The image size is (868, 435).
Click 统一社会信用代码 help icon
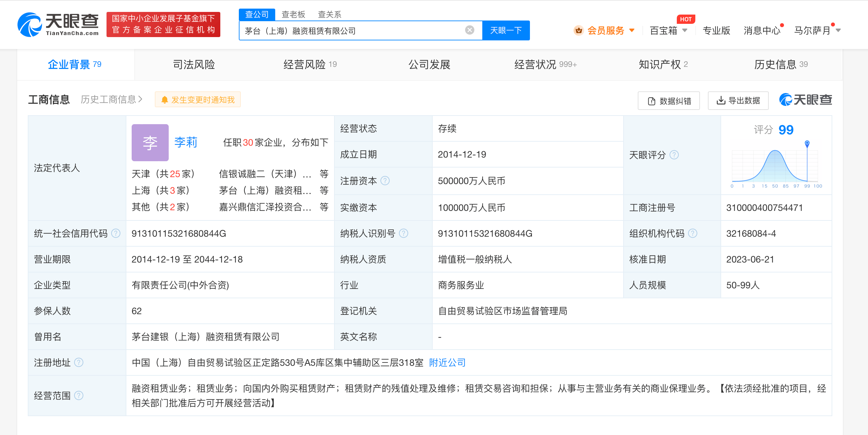tap(115, 233)
